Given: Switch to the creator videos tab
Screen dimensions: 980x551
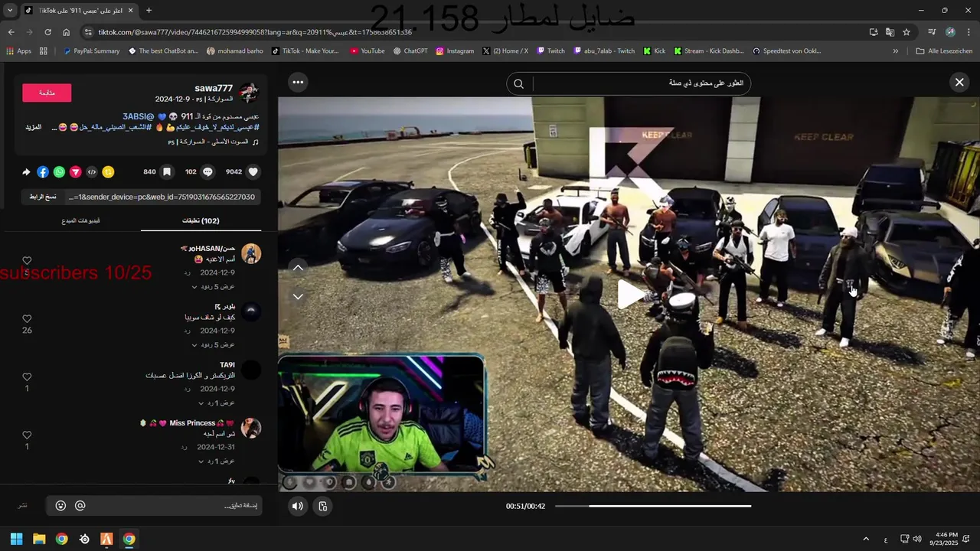Looking at the screenshot, I should click(80, 220).
